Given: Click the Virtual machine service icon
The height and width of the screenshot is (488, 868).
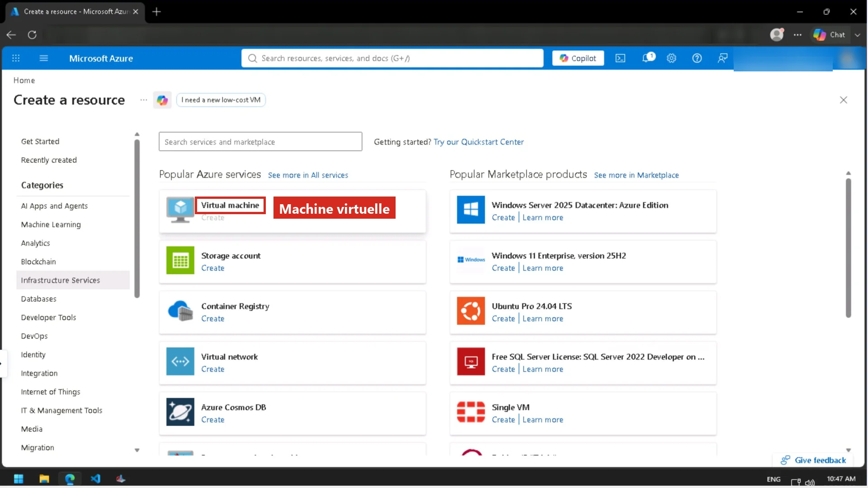Looking at the screenshot, I should tap(180, 210).
